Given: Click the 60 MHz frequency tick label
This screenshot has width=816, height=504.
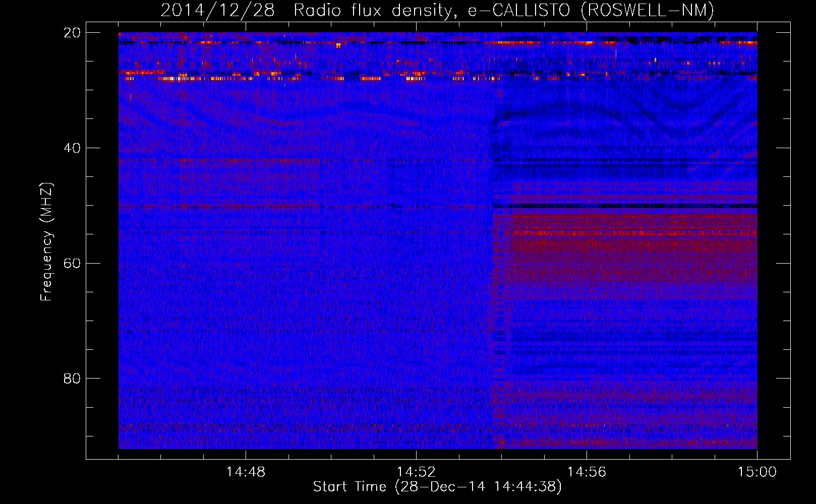Looking at the screenshot, I should pyautogui.click(x=72, y=263).
